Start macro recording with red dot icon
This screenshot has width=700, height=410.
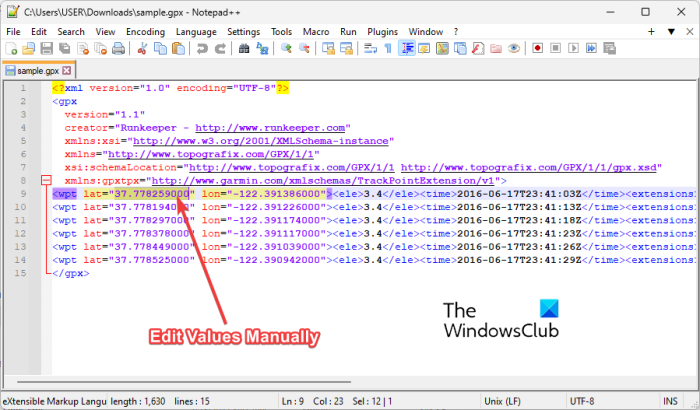coord(538,48)
